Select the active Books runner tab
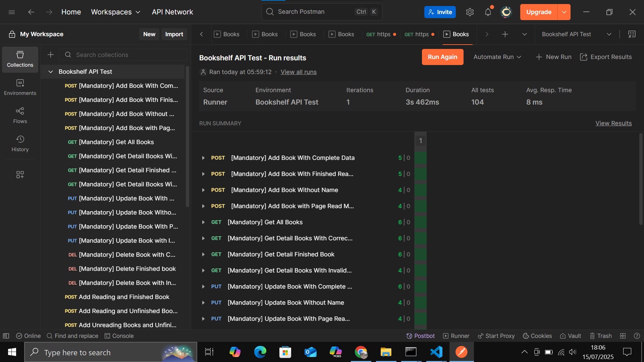Image resolution: width=644 pixels, height=362 pixels. [457, 34]
